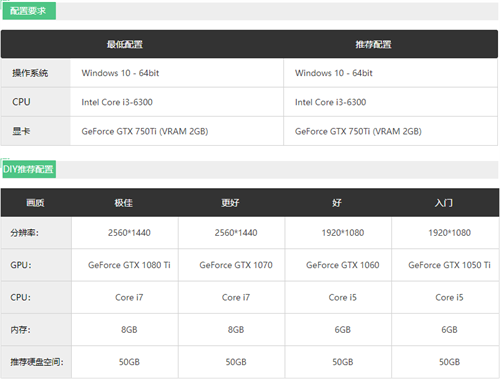Select 8GB memory in the 极佳 column

click(x=129, y=330)
